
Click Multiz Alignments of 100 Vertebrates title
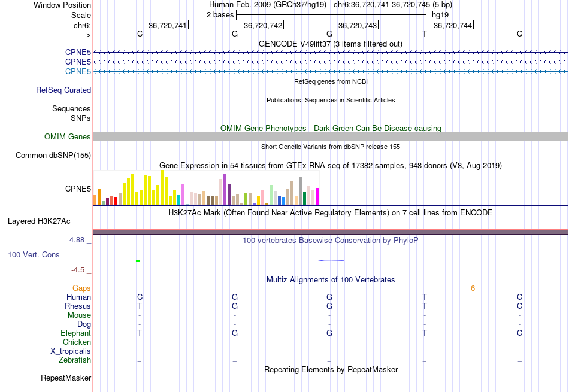point(331,279)
